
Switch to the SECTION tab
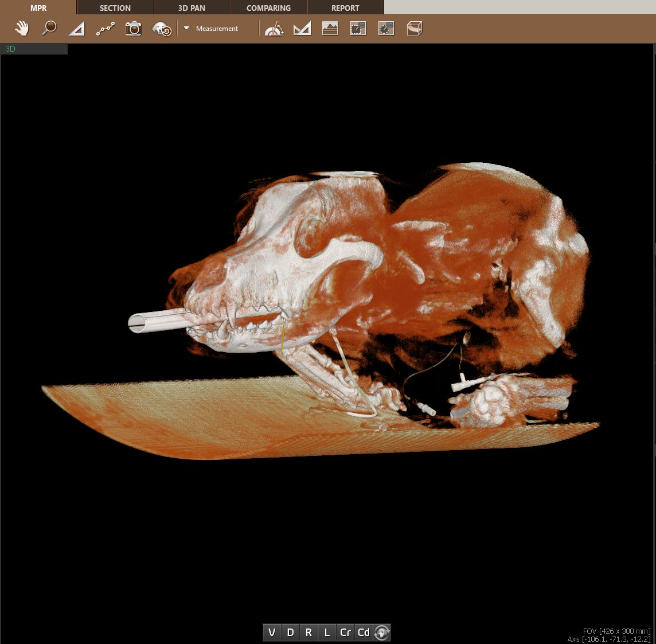pos(115,7)
